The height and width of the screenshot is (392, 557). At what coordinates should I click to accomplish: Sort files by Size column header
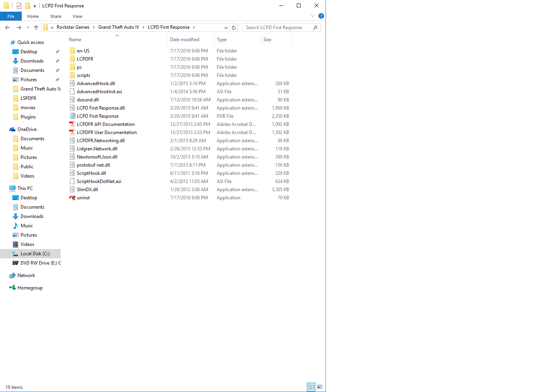point(276,40)
